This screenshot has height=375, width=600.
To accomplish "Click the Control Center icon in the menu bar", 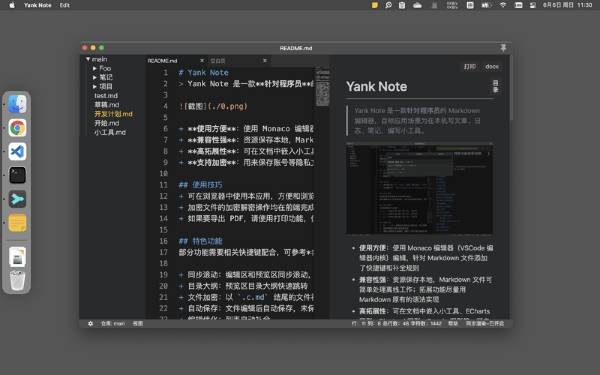I will point(532,5).
